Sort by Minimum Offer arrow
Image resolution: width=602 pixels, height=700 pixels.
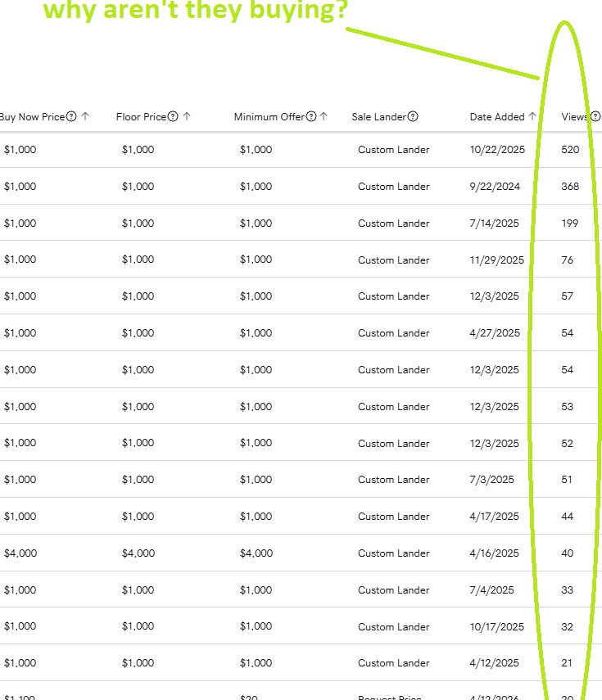324,116
